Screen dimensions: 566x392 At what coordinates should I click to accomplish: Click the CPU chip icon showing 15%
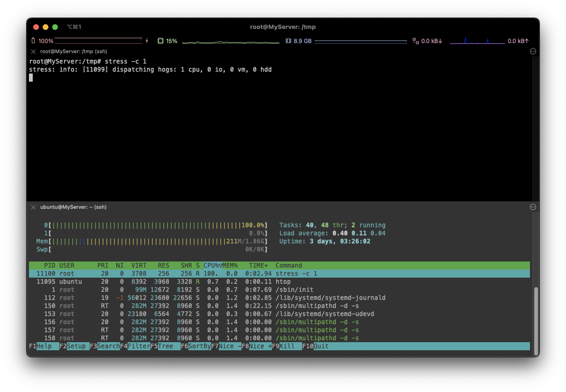(x=161, y=41)
